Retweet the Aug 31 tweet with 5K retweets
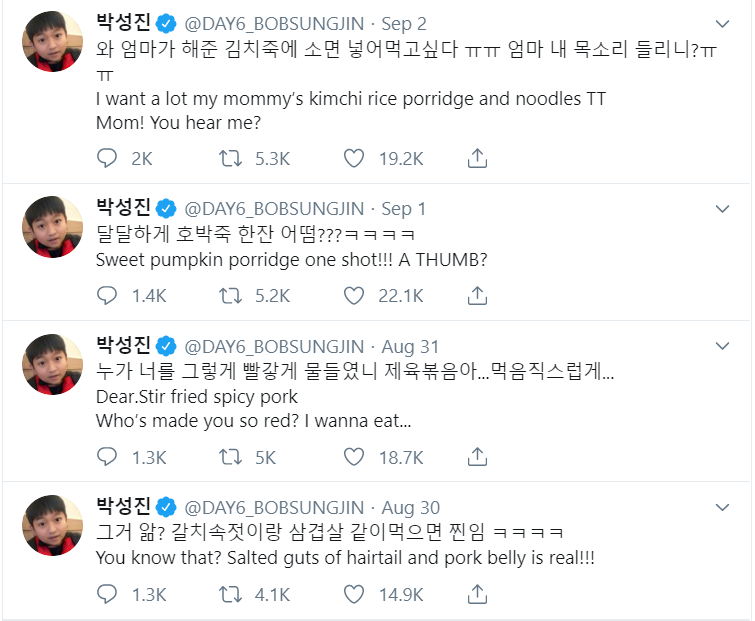This screenshot has height=621, width=755. [230, 457]
